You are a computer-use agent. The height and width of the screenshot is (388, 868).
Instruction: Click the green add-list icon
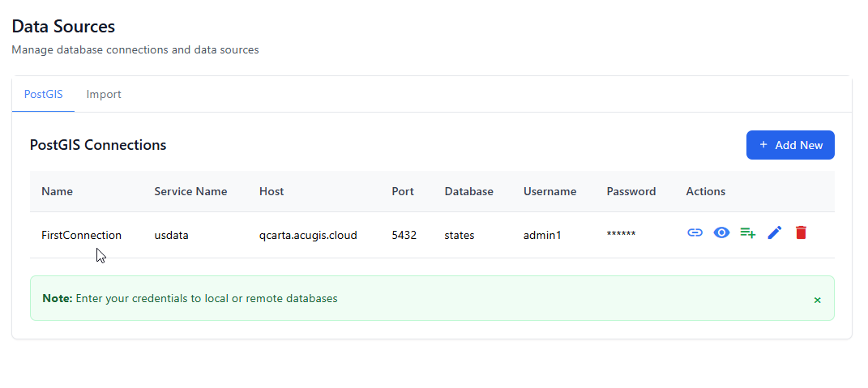pos(747,233)
